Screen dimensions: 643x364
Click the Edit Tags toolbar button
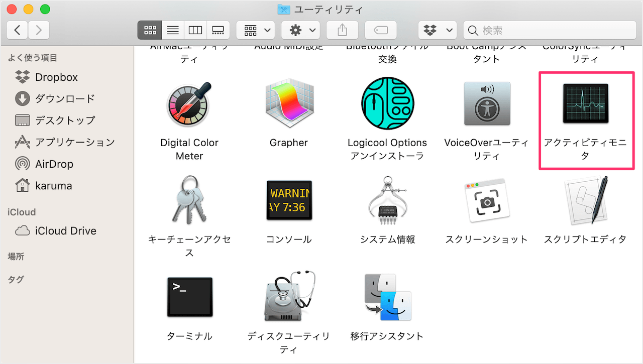[x=381, y=30]
